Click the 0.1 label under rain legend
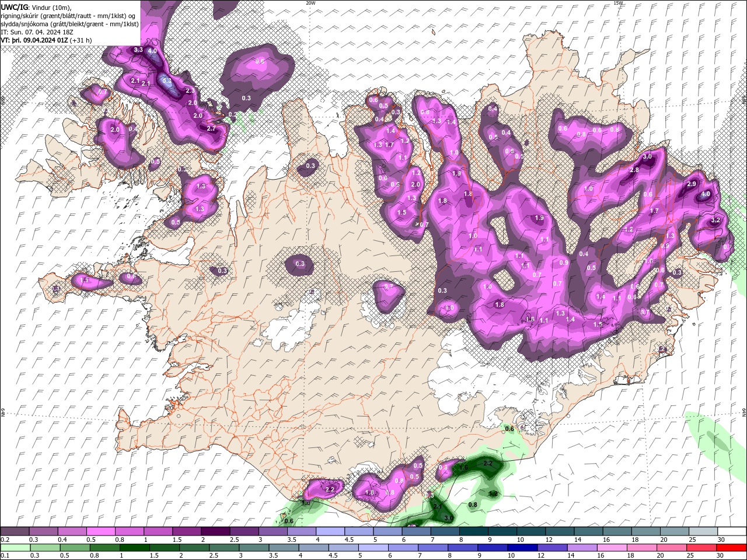The width and height of the screenshot is (747, 560). [5, 556]
